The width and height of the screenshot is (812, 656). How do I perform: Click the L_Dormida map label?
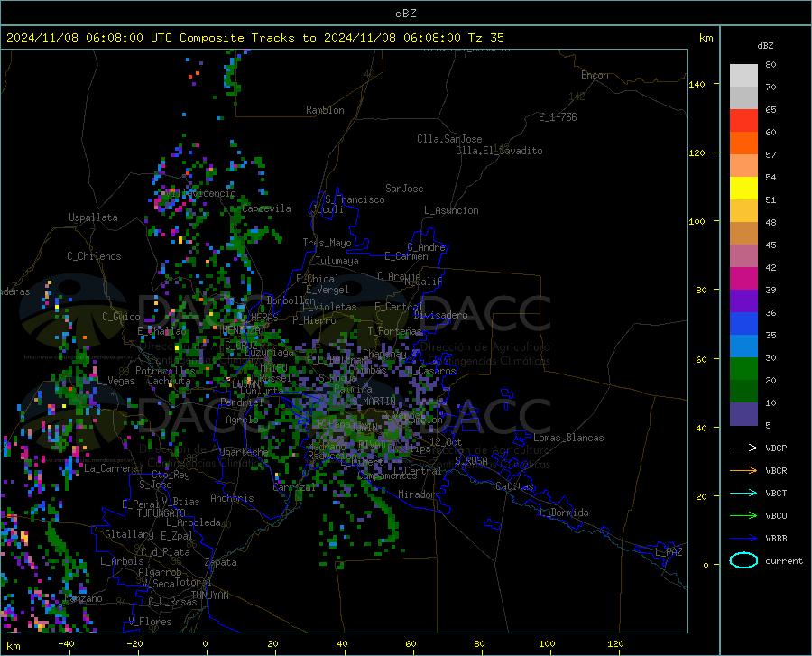tap(563, 513)
